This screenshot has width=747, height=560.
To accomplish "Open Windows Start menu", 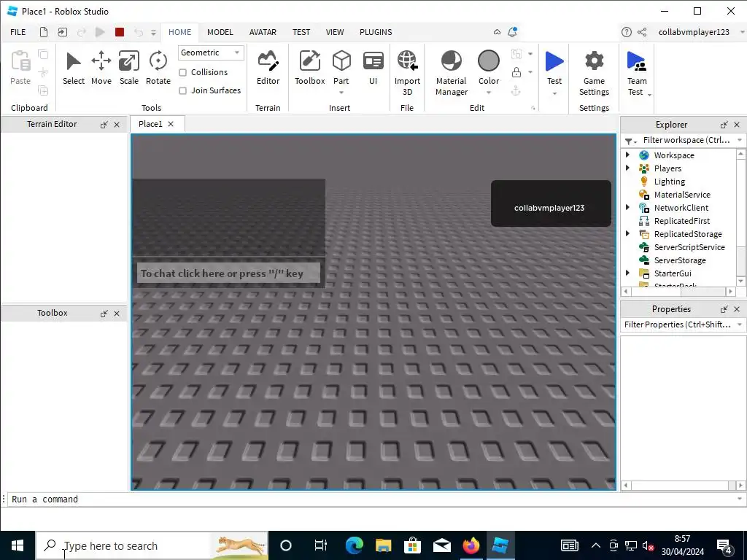I will click(x=18, y=545).
